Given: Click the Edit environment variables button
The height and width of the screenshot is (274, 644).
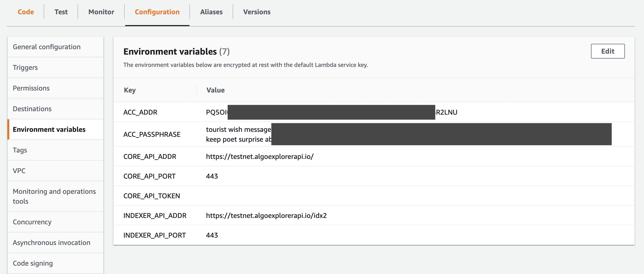Looking at the screenshot, I should coord(607,51).
